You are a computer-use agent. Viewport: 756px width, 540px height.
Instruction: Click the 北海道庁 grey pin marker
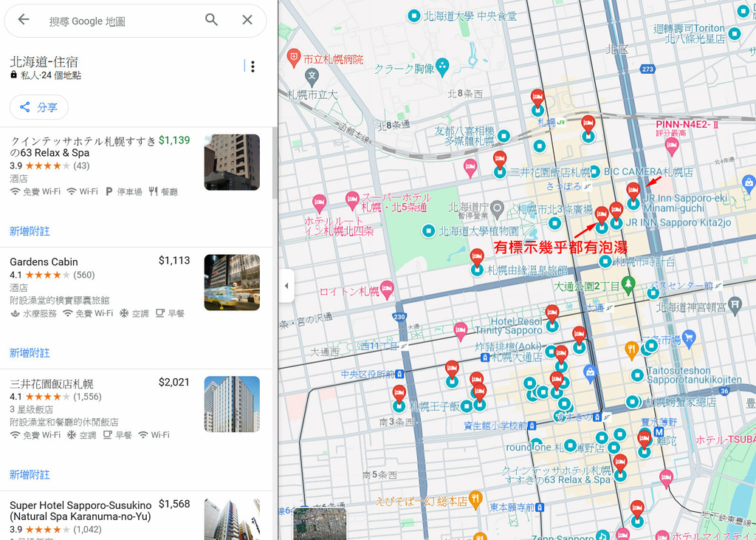click(x=497, y=210)
